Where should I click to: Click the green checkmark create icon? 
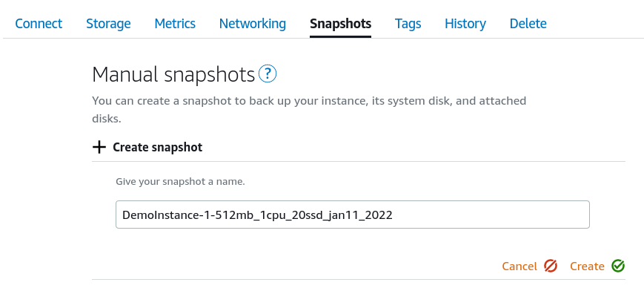[x=618, y=266]
